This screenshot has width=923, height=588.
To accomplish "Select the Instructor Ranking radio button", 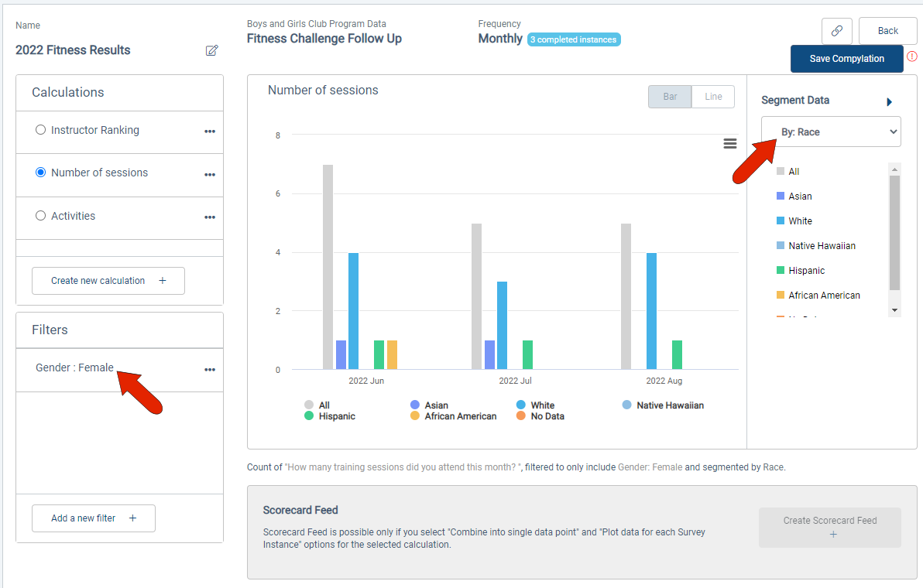I will click(x=40, y=130).
